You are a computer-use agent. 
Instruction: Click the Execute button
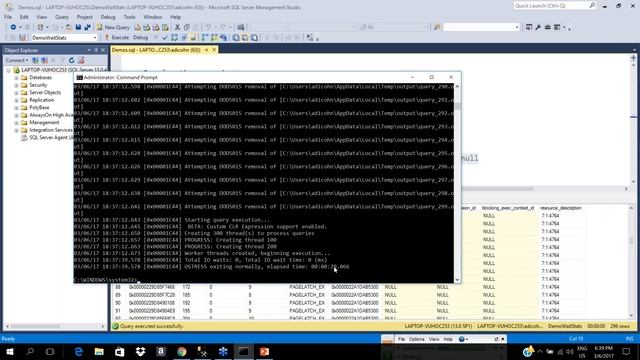(116, 38)
